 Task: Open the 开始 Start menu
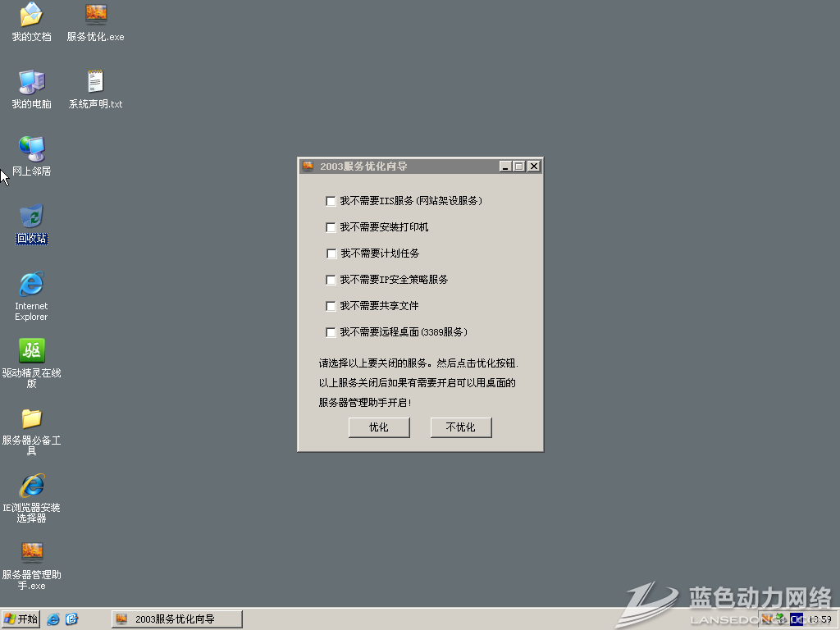click(x=21, y=619)
